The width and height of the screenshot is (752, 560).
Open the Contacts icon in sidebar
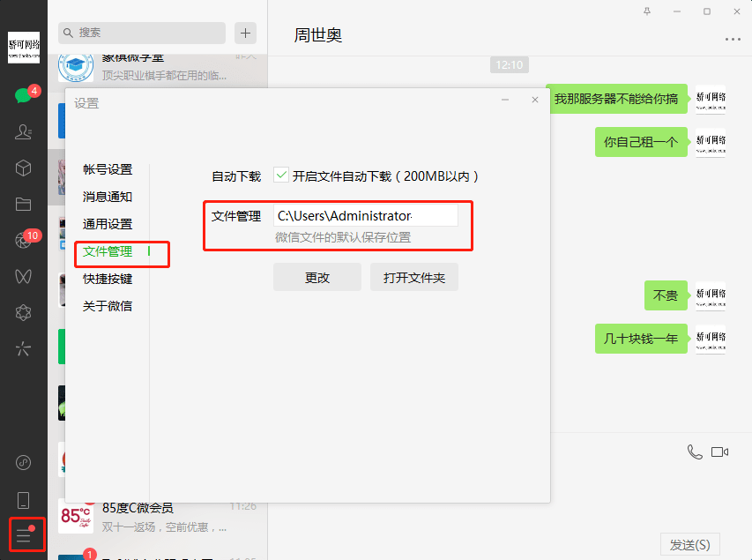24,132
